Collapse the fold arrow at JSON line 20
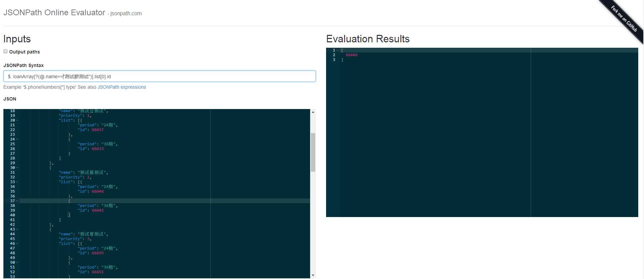Screen dimensions: 644x279 (17, 121)
